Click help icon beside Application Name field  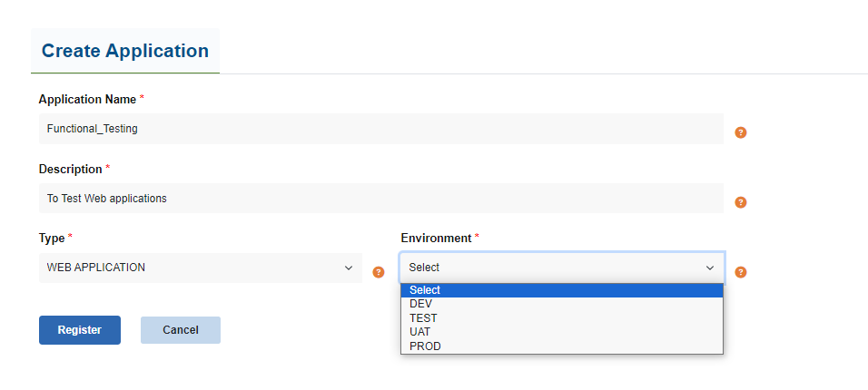coord(740,132)
